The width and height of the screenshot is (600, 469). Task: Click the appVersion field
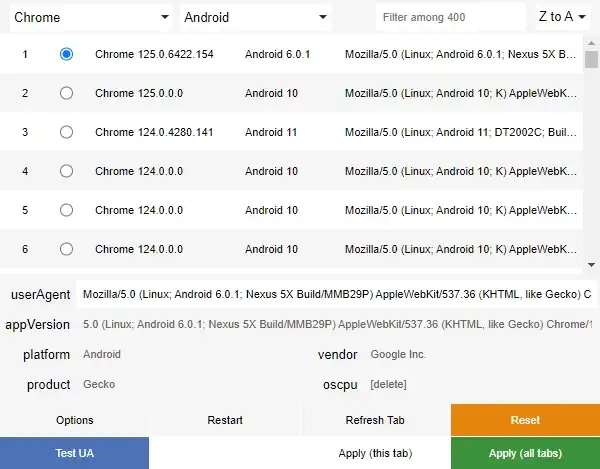pos(337,324)
